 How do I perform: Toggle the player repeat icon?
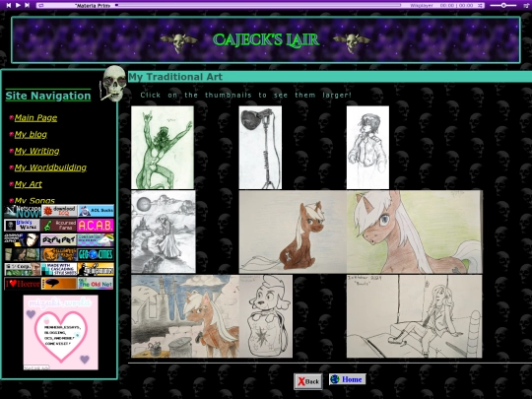(41, 6)
